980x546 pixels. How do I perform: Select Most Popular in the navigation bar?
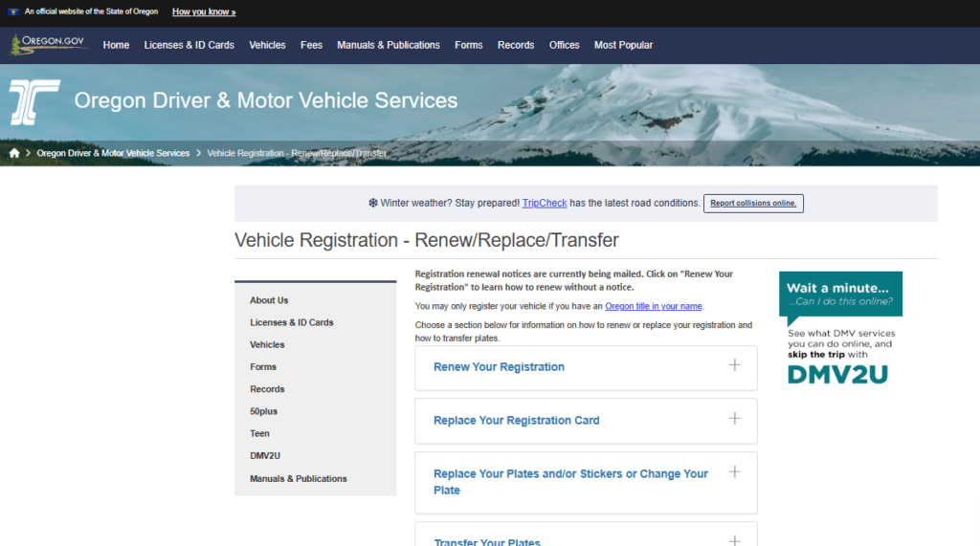tap(623, 45)
